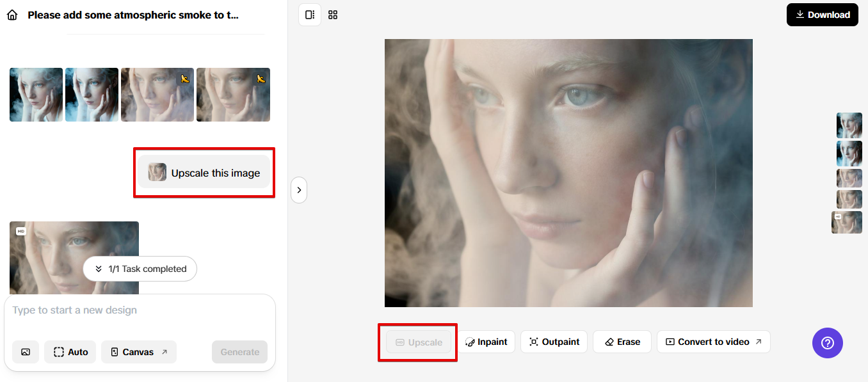Open the Auto aspect ratio selector
The width and height of the screenshot is (868, 382).
click(x=70, y=352)
